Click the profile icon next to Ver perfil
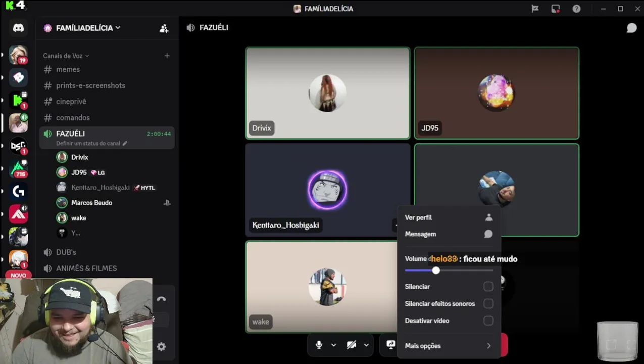644x364 pixels. point(488,217)
